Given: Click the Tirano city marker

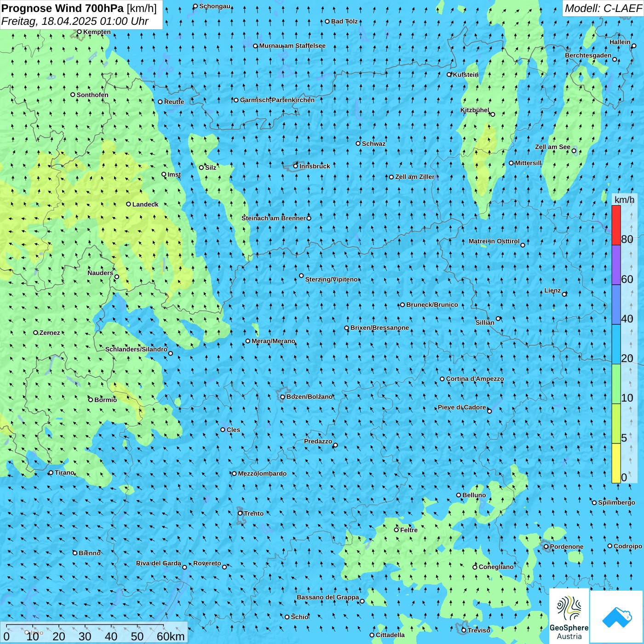Looking at the screenshot, I should tap(51, 472).
